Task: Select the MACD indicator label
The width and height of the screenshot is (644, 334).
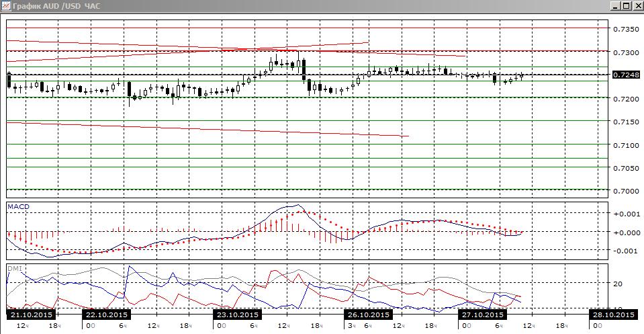Action: 19,206
